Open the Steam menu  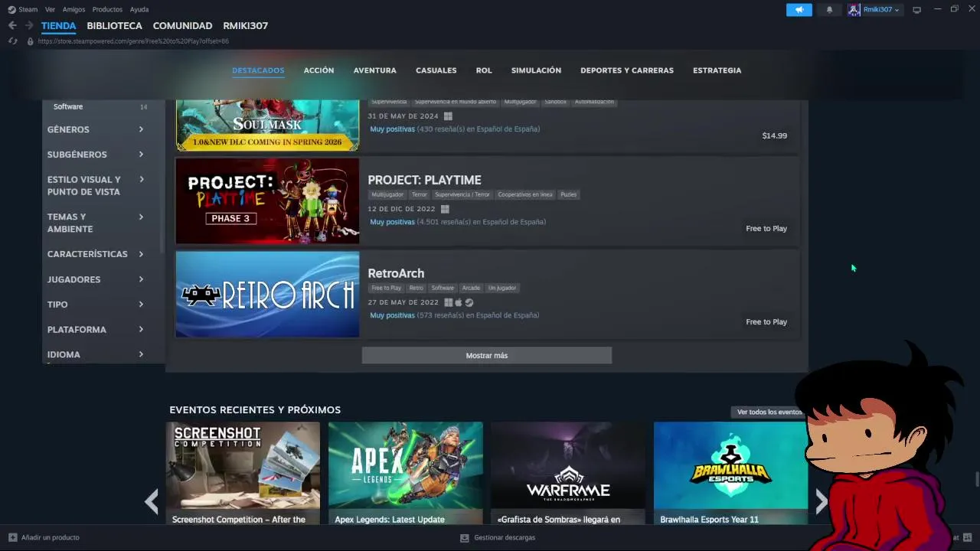28,9
